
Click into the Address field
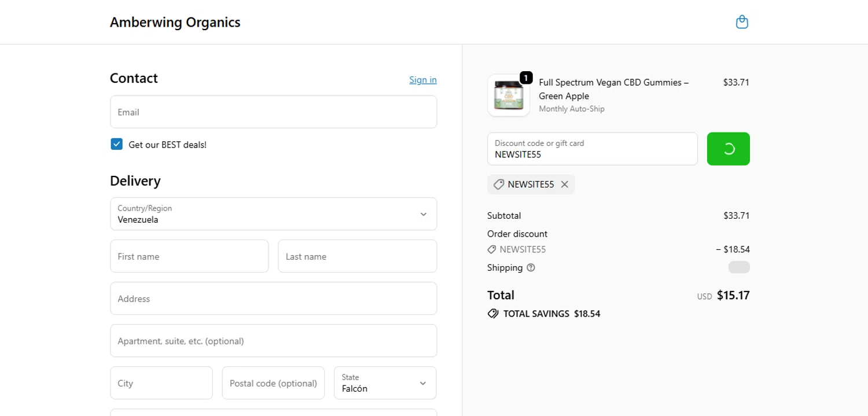pyautogui.click(x=273, y=299)
